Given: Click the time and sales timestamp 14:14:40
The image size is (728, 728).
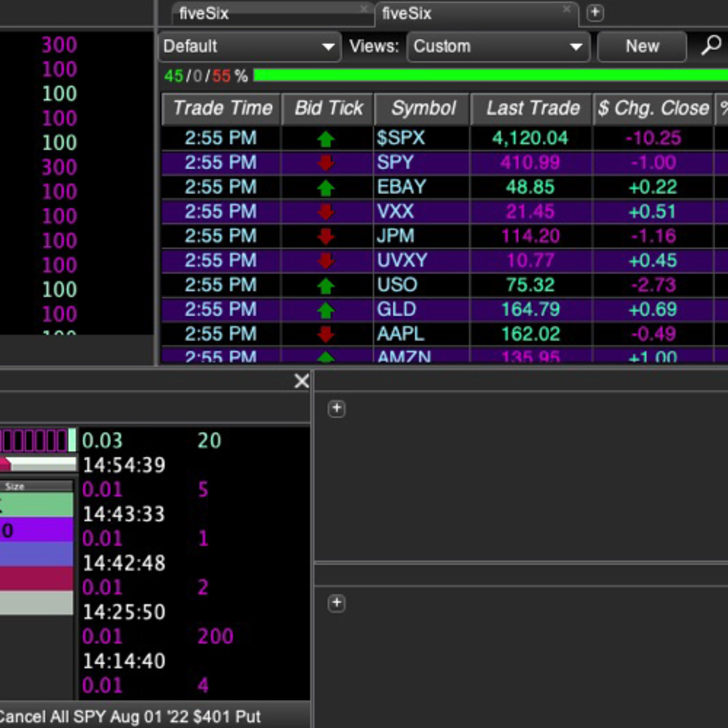Looking at the screenshot, I should pos(124,661).
